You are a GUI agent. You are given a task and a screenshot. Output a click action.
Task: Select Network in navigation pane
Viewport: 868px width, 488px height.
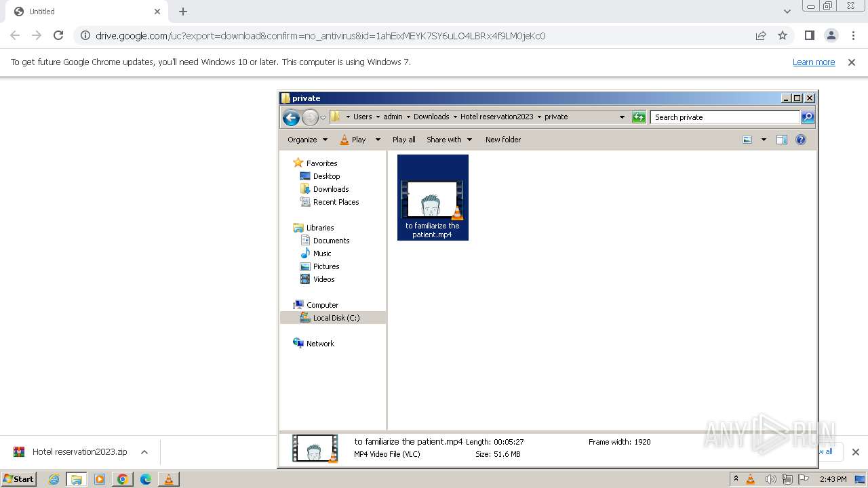(320, 344)
